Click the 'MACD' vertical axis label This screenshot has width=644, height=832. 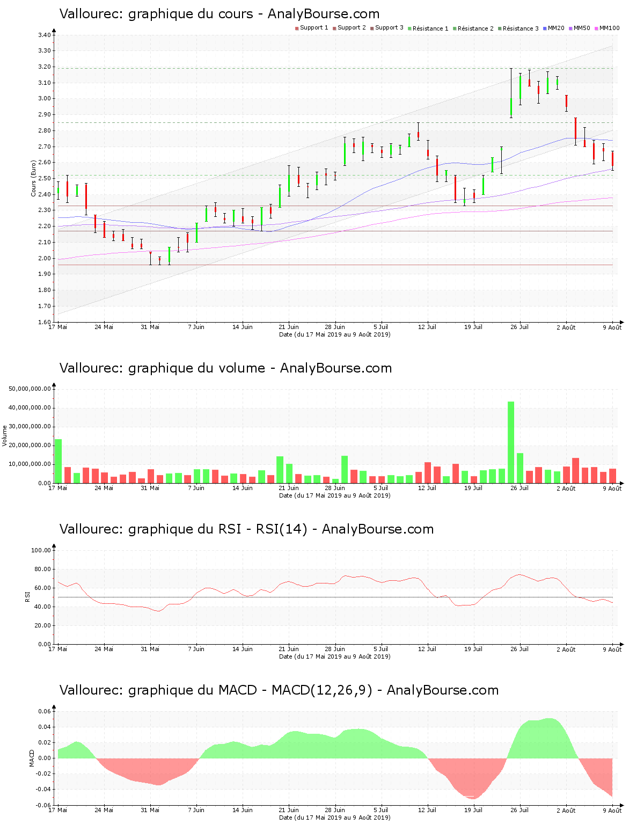(32, 757)
